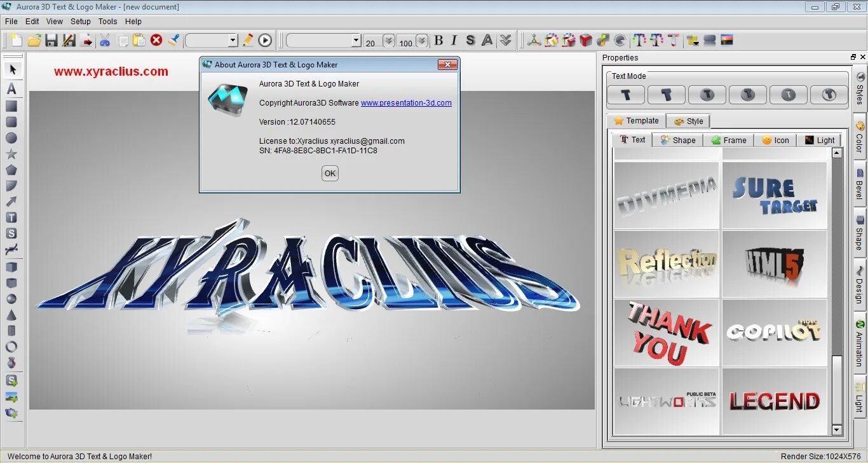Switch to the Light template tab

(x=819, y=140)
